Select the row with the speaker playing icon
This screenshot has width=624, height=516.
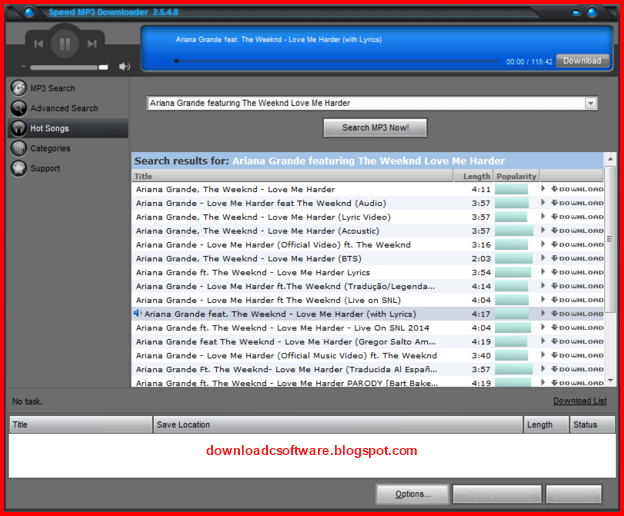(x=368, y=314)
